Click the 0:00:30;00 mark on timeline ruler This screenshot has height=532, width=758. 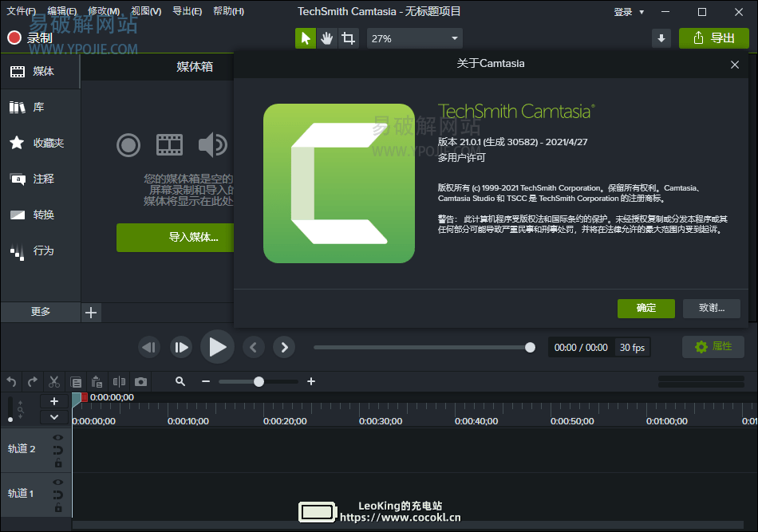tap(381, 421)
